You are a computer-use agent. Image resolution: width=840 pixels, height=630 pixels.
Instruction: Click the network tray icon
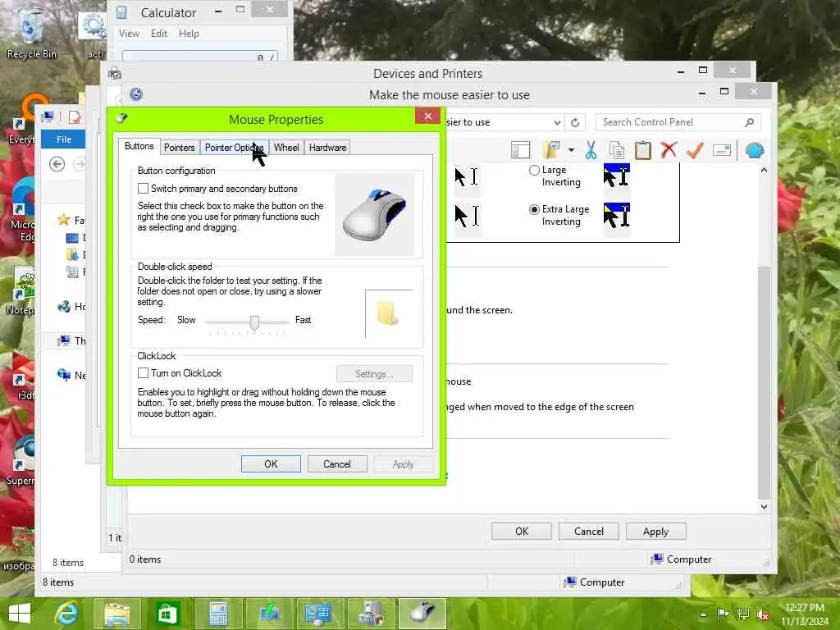[x=743, y=614]
